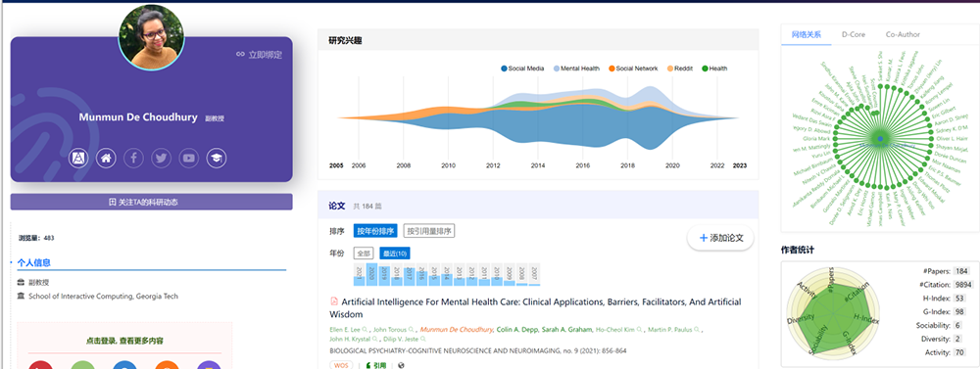Switch to the D-Core tab

pyautogui.click(x=854, y=35)
